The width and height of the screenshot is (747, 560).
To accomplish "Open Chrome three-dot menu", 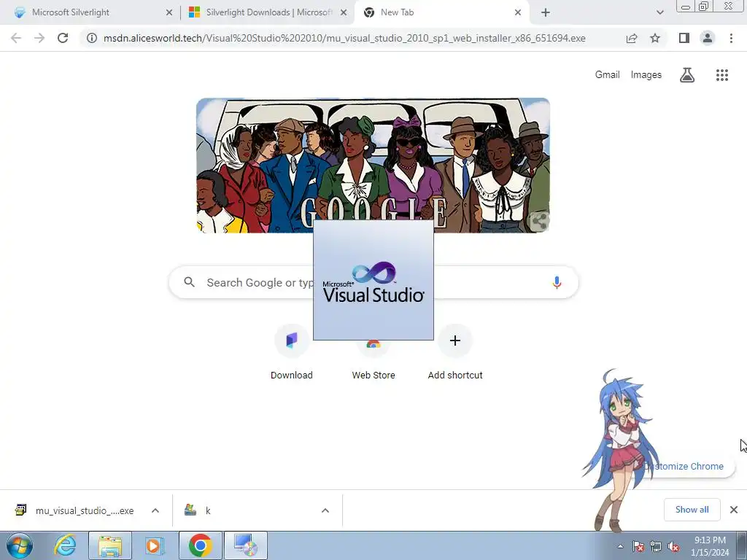I will tap(731, 38).
